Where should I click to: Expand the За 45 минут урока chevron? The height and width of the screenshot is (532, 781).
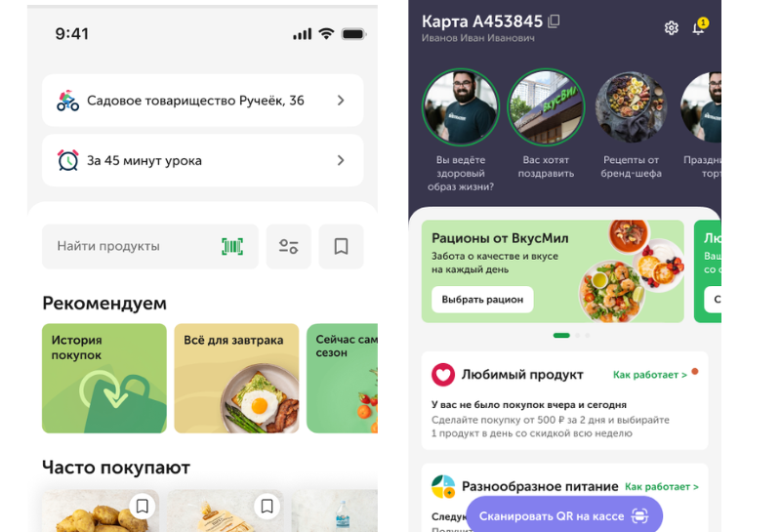[x=341, y=160]
